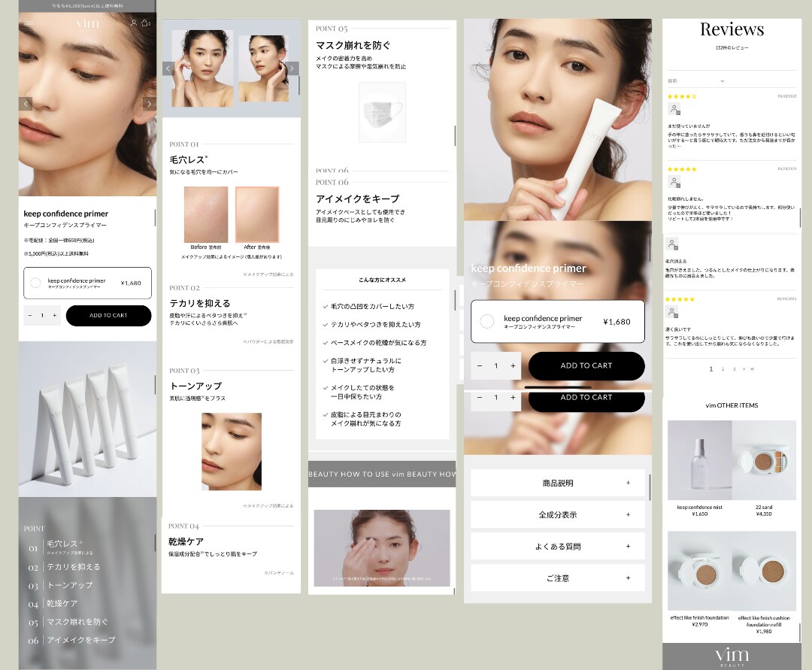The height and width of the screenshot is (670, 812).
Task: Expand the 商品説明 accordion
Action: point(558,483)
